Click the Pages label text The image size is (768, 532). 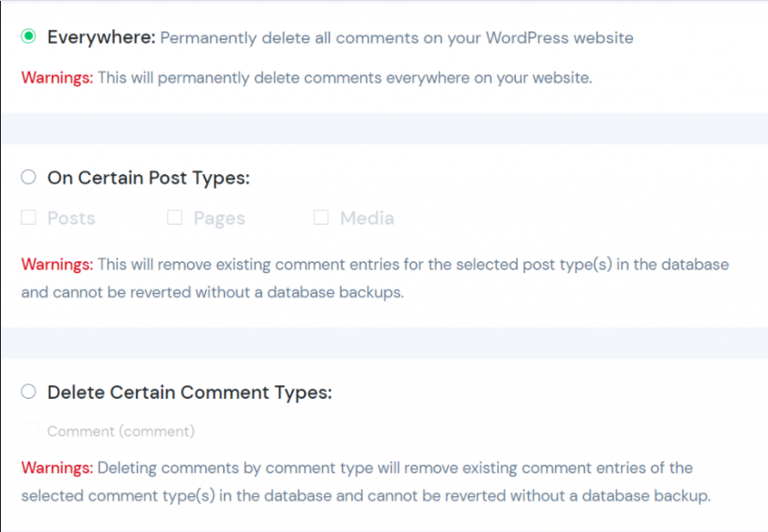tap(219, 218)
